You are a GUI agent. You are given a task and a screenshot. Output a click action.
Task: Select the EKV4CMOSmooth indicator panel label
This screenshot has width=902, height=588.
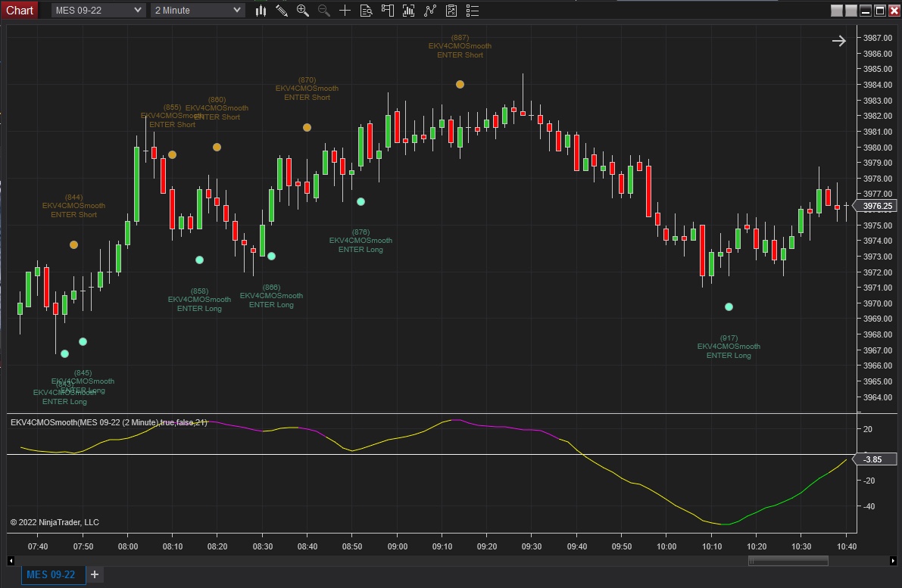[109, 422]
